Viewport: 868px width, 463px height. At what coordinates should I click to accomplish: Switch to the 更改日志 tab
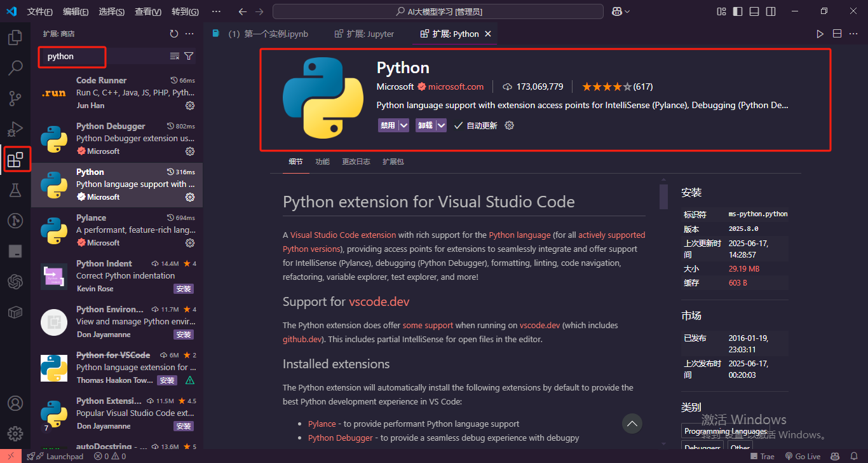(356, 162)
